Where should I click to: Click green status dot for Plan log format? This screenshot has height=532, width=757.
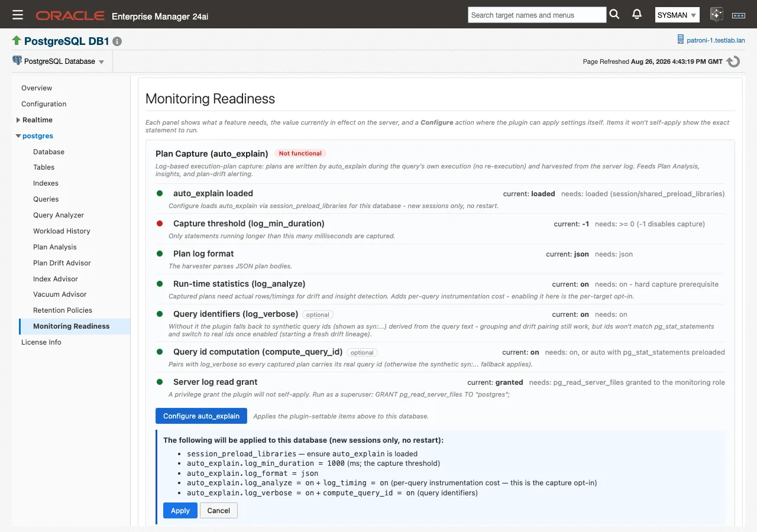160,254
